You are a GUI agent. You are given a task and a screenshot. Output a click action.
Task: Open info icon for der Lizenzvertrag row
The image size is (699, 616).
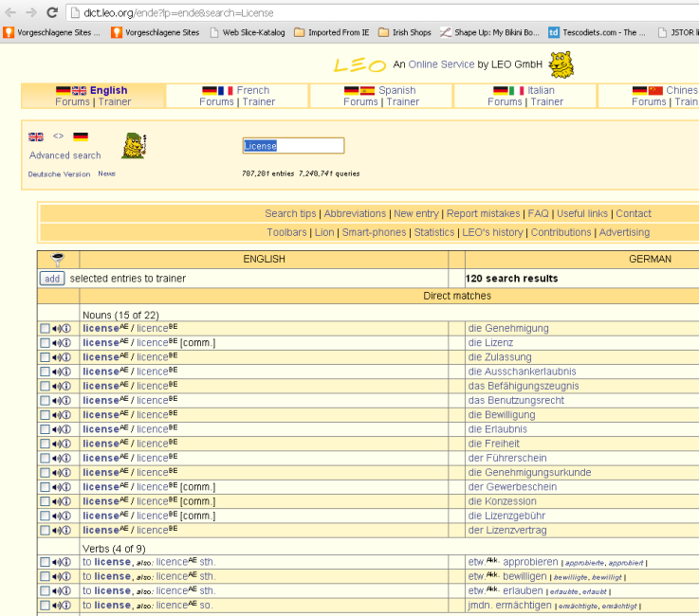coord(66,530)
